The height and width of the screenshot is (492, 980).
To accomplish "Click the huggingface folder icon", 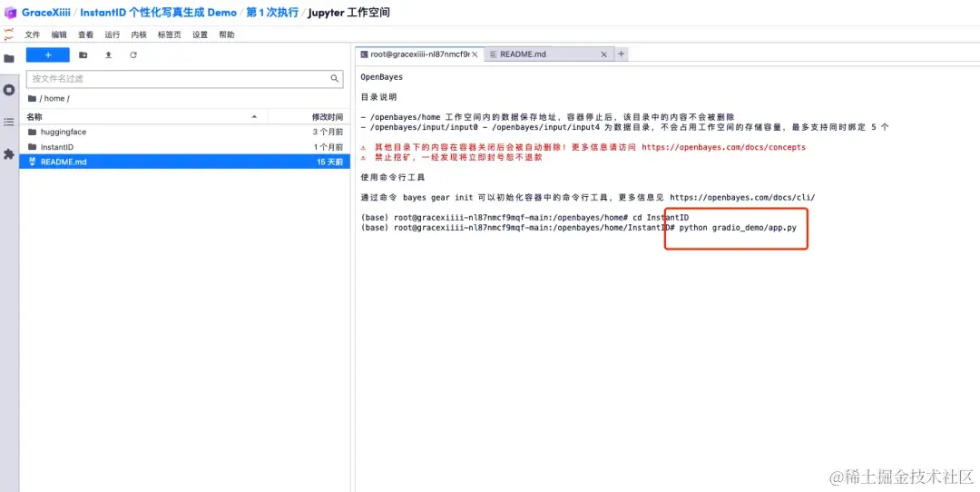I will pos(33,132).
